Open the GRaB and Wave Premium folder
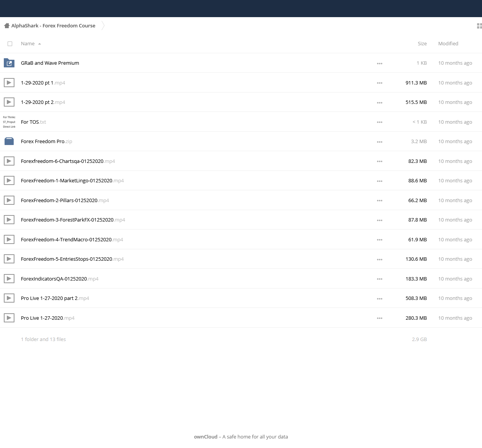Image resolution: width=482 pixels, height=448 pixels. [50, 63]
